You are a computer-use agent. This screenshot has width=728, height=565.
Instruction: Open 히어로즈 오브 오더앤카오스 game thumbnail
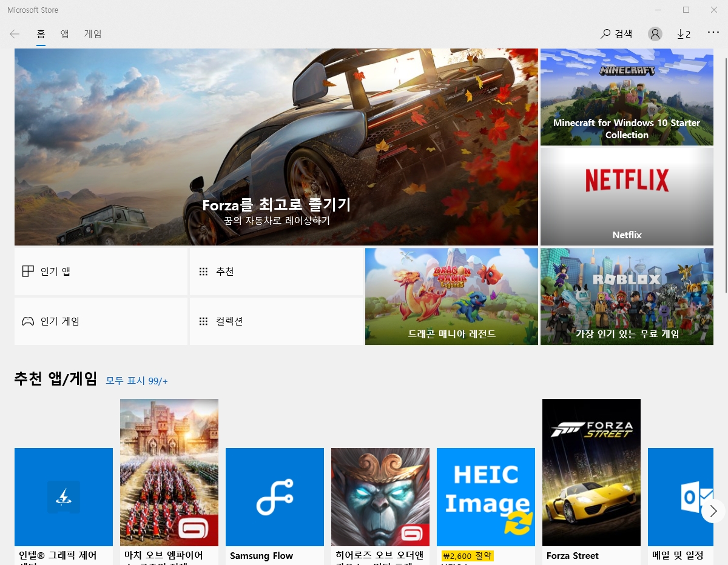380,497
